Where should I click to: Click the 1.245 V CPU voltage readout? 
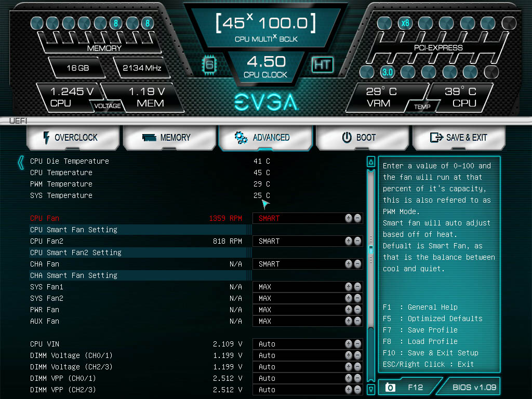point(72,91)
